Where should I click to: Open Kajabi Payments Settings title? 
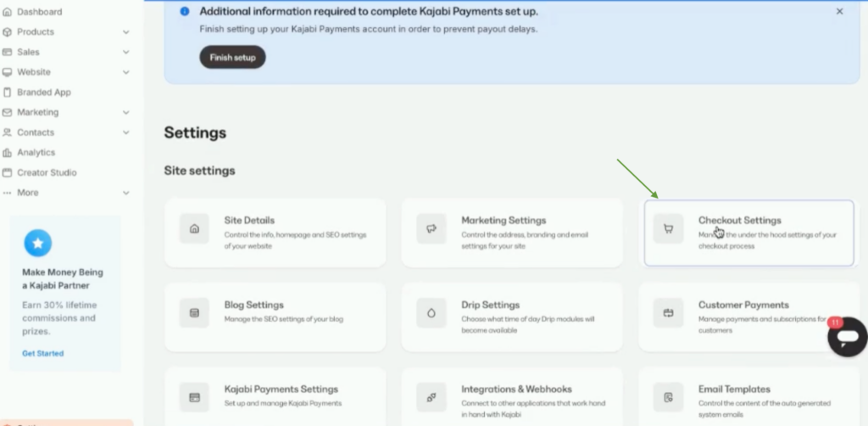(281, 390)
